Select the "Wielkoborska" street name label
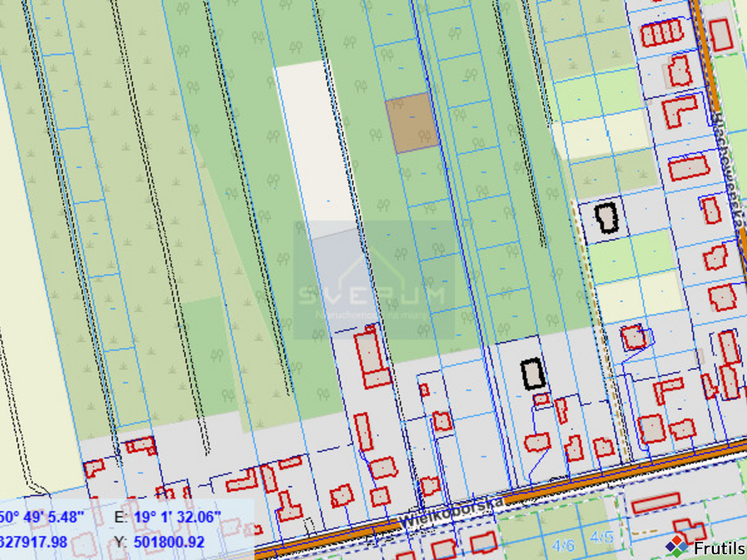This screenshot has width=747, height=560. point(452,513)
